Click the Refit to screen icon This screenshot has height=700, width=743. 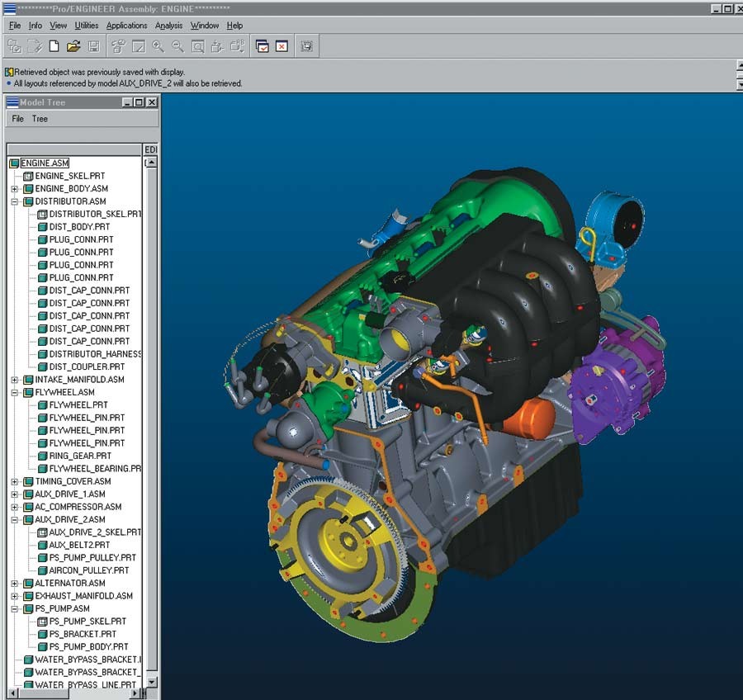click(x=197, y=46)
